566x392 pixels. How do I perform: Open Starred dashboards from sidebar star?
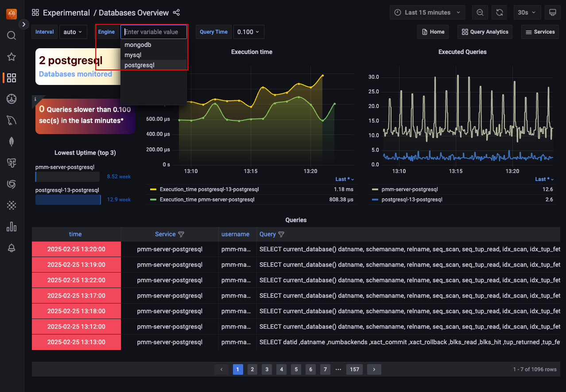[12, 57]
